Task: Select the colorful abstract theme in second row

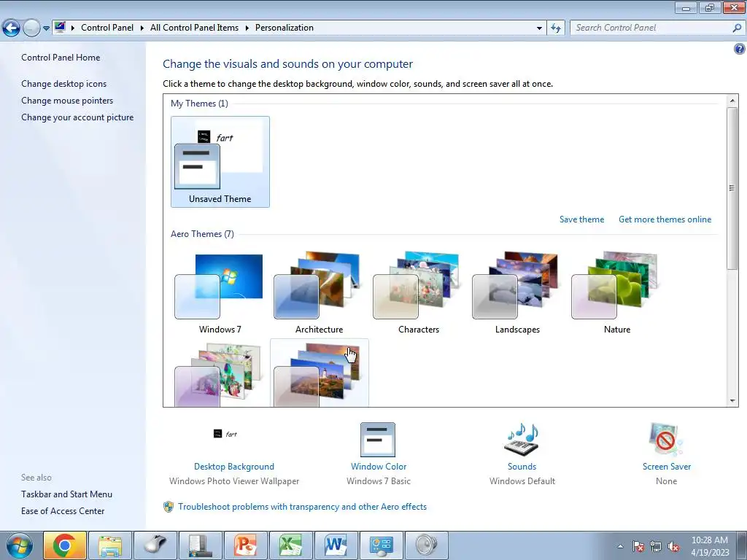Action: click(x=220, y=373)
